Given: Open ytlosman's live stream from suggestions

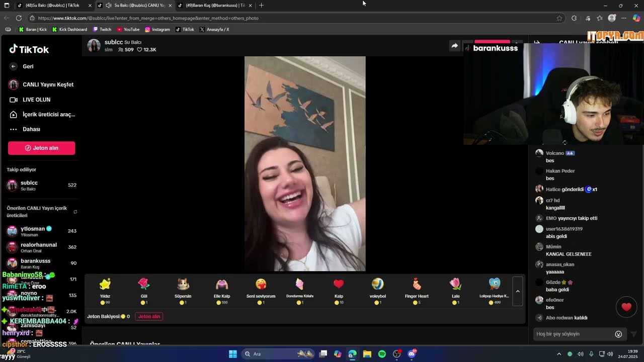Looking at the screenshot, I should pyautogui.click(x=41, y=231).
